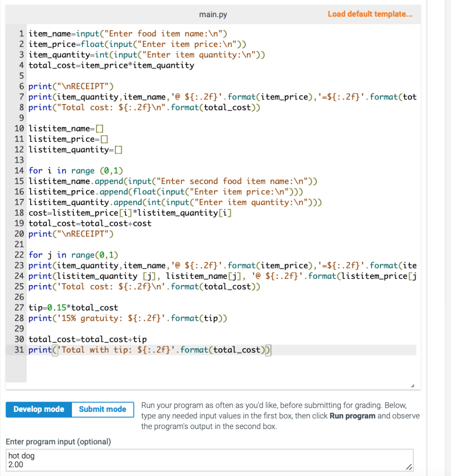Click line number 21 in gutter
Image resolution: width=451 pixels, height=476 pixels.
(19, 245)
